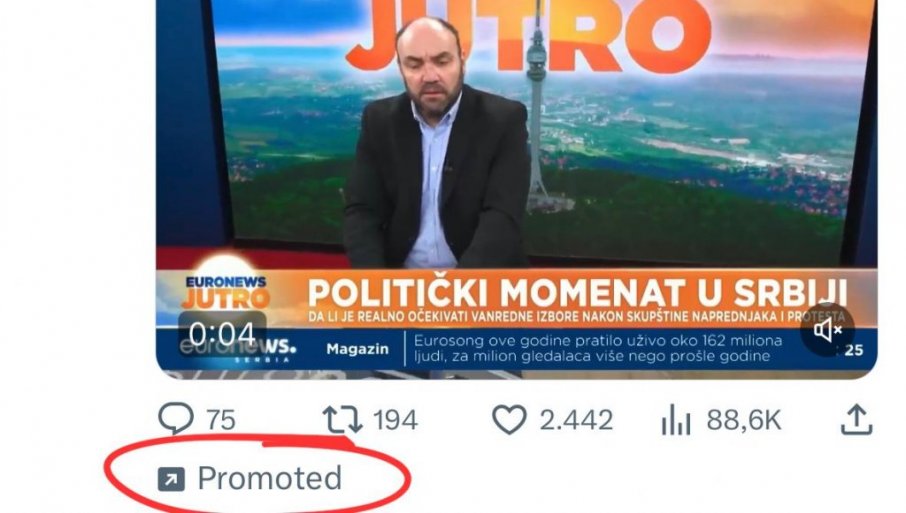906x513 pixels.
Task: Click the 194 reposts count
Action: [x=395, y=420]
